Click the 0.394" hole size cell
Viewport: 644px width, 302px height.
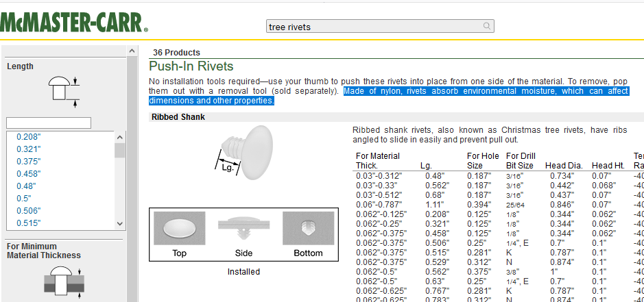[479, 204]
